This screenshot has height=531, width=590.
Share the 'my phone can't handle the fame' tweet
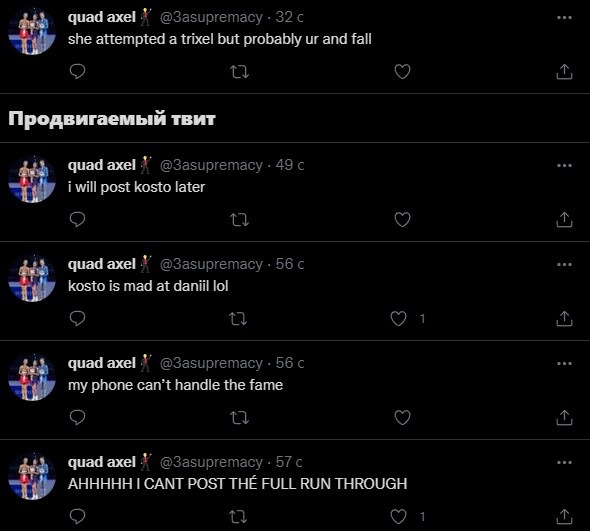(564, 418)
